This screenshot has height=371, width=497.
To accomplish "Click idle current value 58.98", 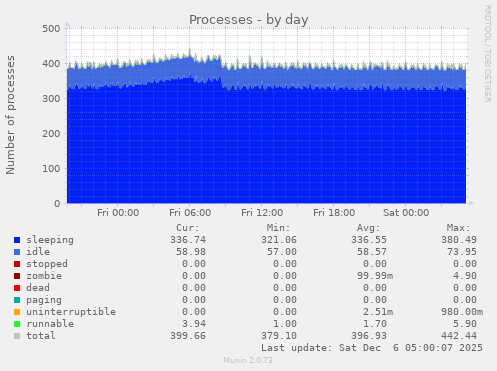I will (x=191, y=252).
